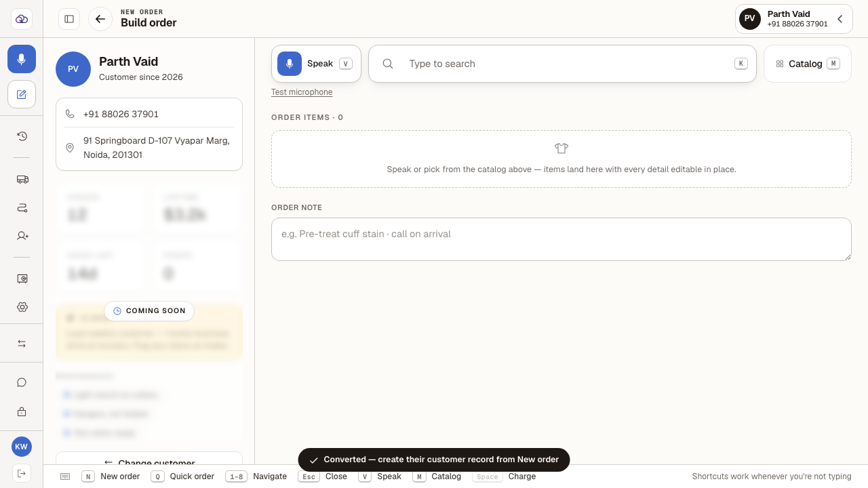The width and height of the screenshot is (868, 488).
Task: Click the KW user avatar
Action: click(x=22, y=447)
